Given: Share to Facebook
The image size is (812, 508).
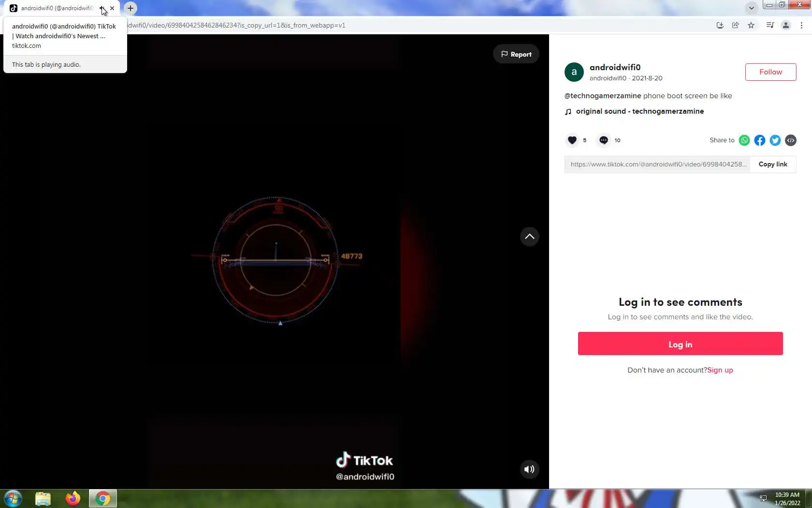Looking at the screenshot, I should (760, 140).
